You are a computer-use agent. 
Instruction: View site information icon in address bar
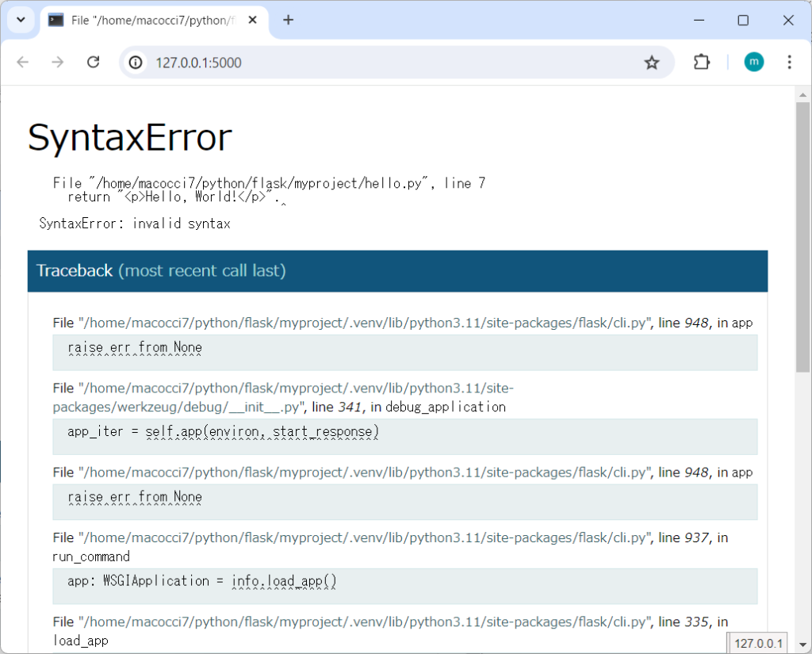[x=136, y=63]
